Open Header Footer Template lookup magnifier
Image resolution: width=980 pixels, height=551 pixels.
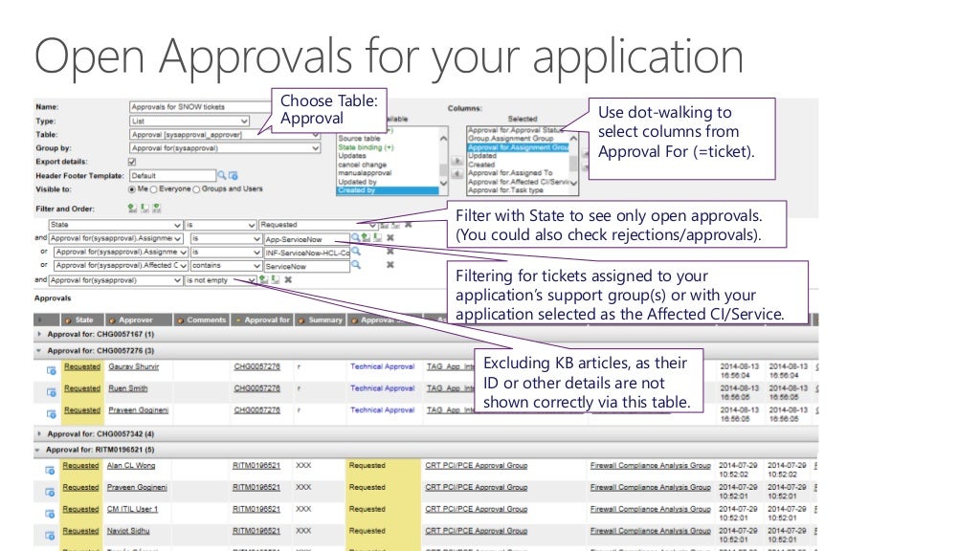(222, 176)
